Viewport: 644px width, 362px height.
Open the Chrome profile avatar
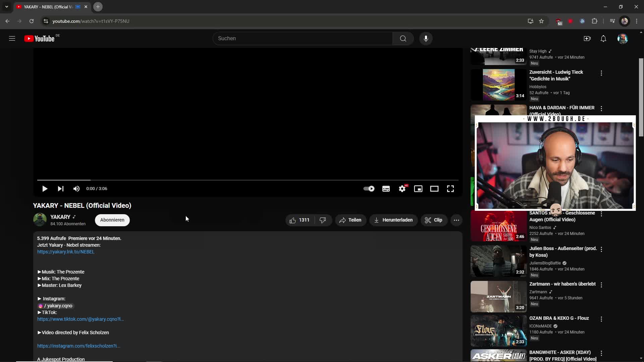coord(625,21)
